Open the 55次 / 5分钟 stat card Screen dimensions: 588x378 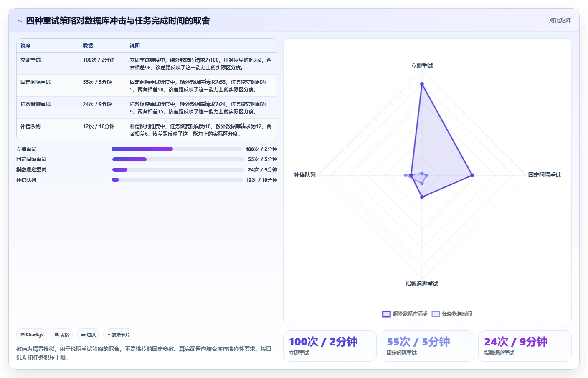point(427,346)
